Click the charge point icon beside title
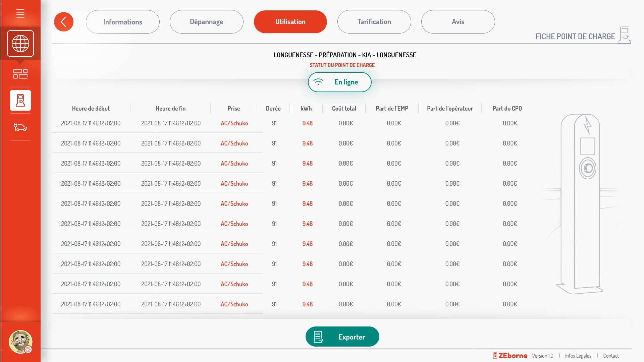644x362 pixels. tap(625, 35)
